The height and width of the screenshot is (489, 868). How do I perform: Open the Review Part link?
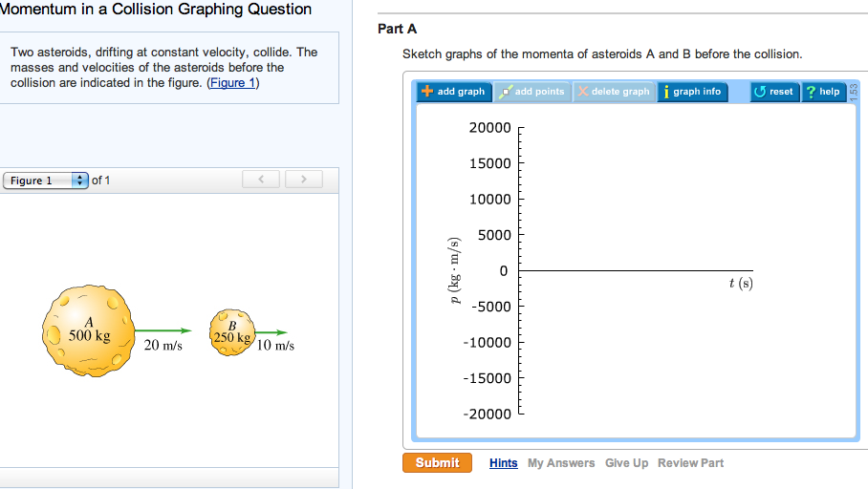[x=690, y=463]
